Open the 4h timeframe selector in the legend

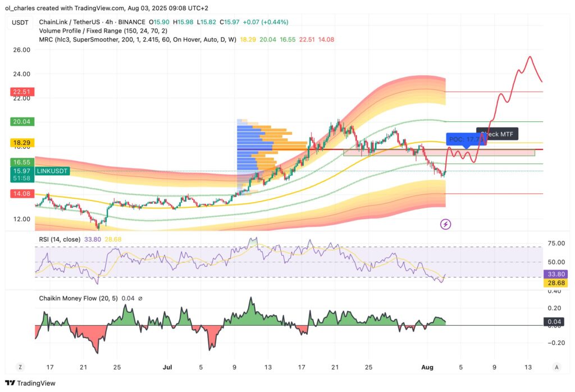[109, 22]
